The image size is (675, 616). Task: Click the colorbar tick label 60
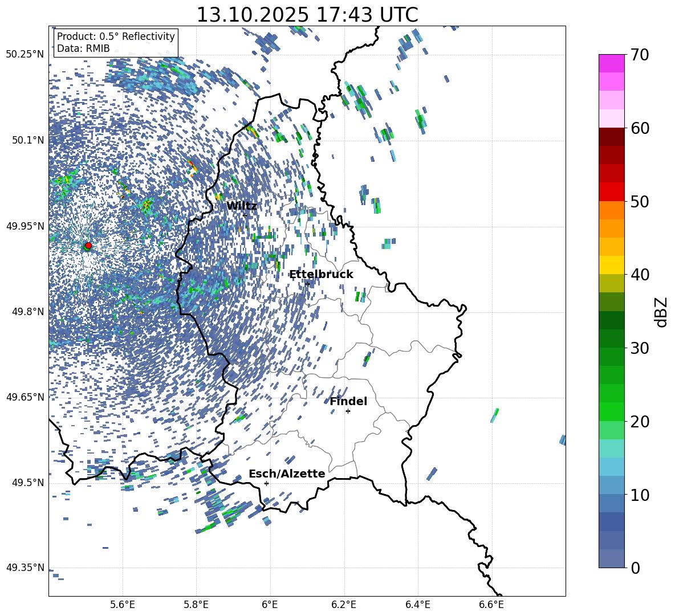(640, 128)
